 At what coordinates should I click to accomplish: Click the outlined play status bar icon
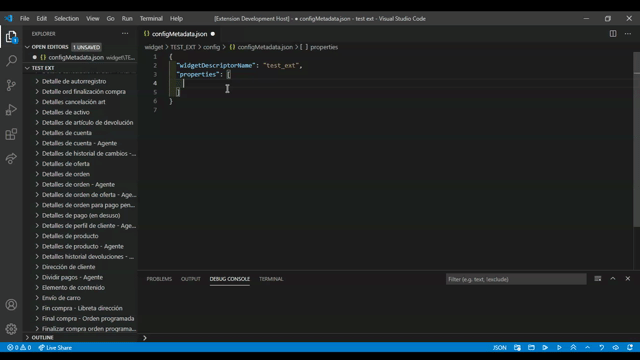559,348
